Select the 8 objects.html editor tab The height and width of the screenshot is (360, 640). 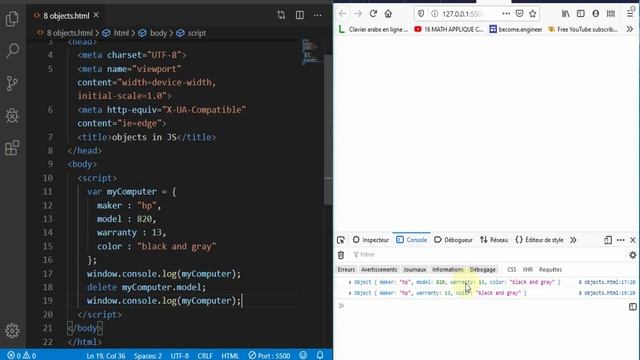pos(66,16)
